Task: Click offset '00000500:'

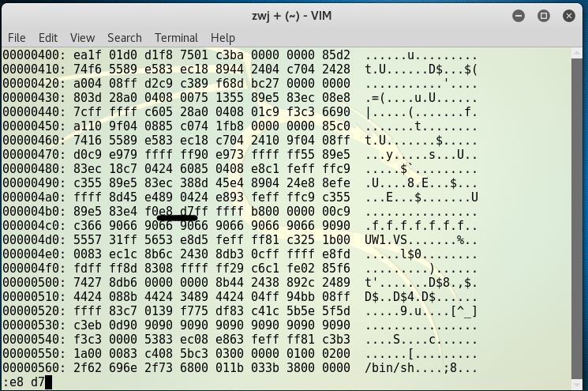Action: click(x=34, y=283)
